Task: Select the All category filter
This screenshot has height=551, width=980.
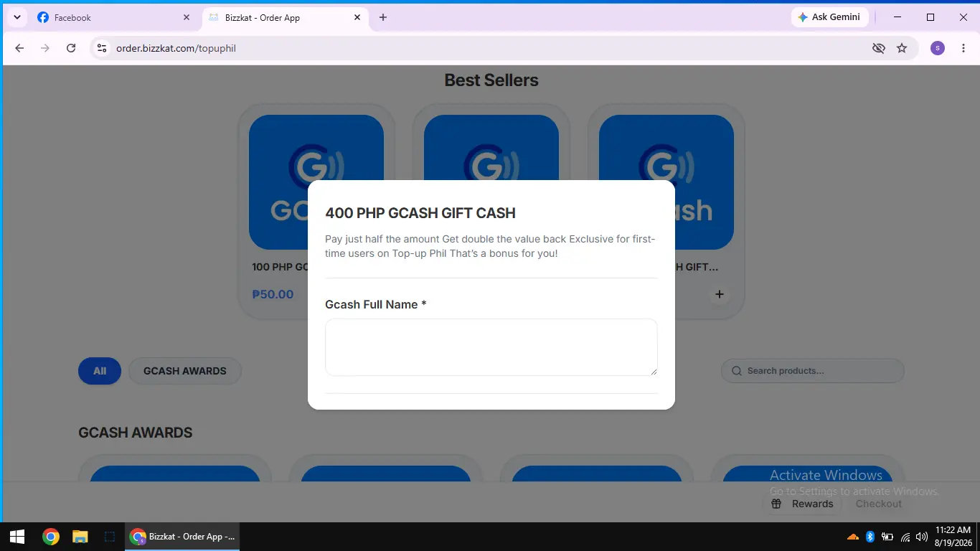Action: [x=100, y=371]
